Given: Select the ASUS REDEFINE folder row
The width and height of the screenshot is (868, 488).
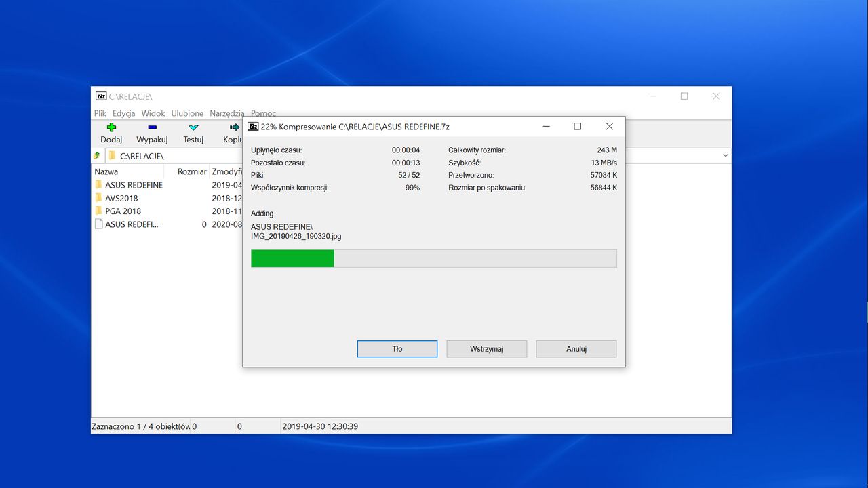Looking at the screenshot, I should coord(167,185).
